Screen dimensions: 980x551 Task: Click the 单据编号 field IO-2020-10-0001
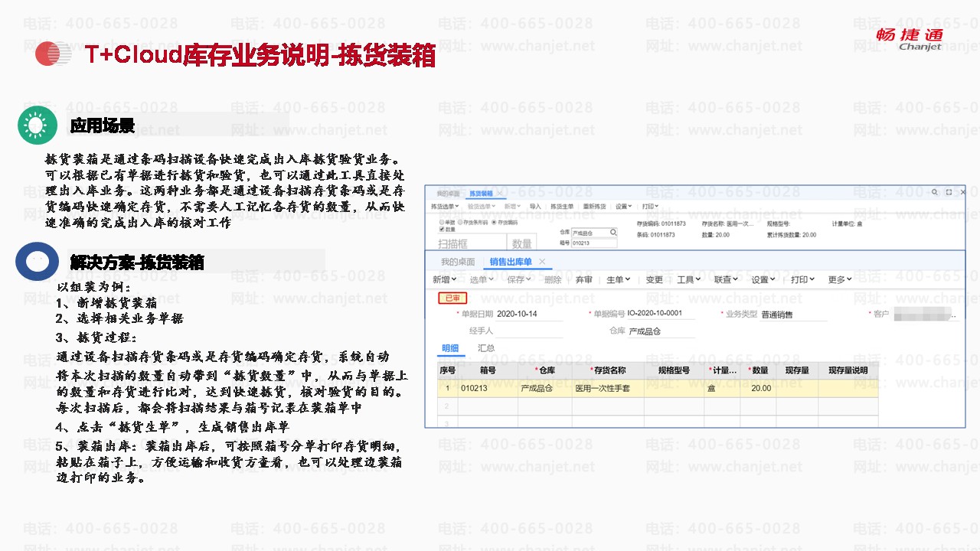[x=661, y=314]
